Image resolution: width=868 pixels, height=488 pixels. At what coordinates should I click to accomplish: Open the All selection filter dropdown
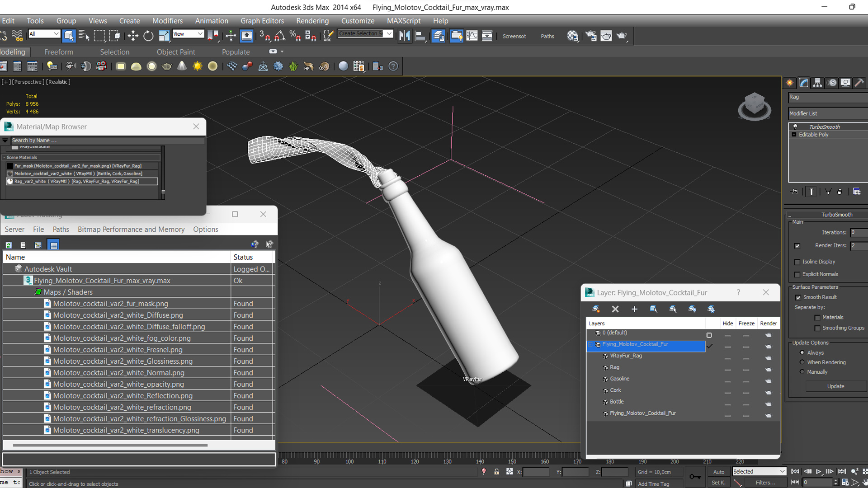[x=44, y=34]
